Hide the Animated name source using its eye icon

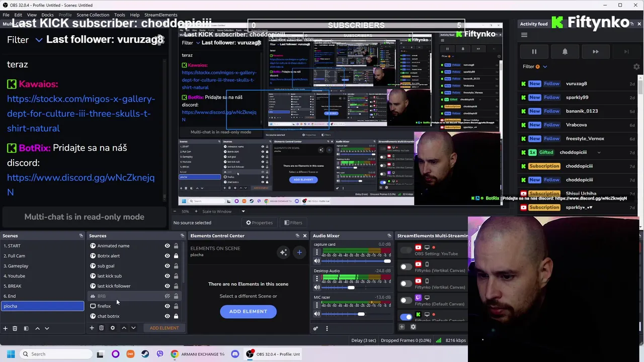[167, 246]
